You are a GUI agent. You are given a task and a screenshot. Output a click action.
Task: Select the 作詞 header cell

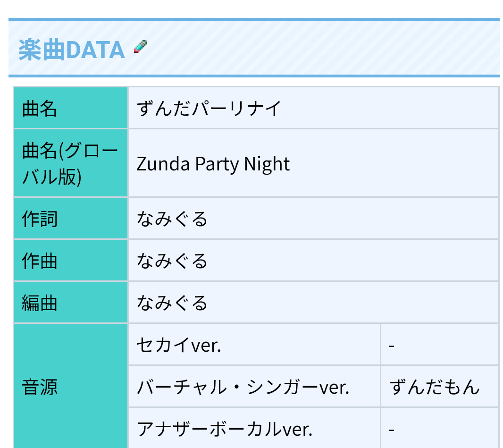click(71, 219)
